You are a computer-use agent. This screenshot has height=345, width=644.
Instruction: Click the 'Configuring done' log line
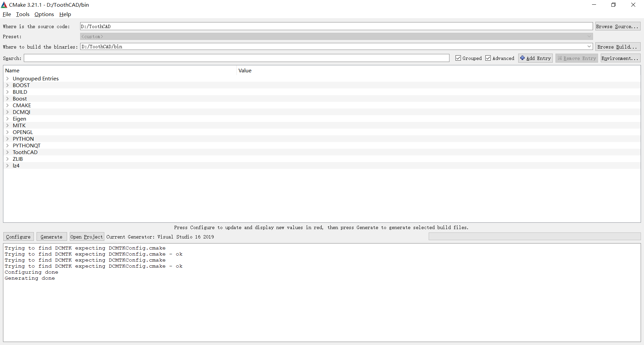point(32,272)
